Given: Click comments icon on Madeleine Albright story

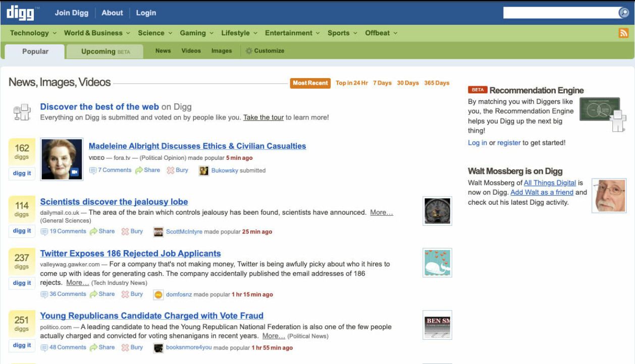Looking at the screenshot, I should (x=93, y=170).
